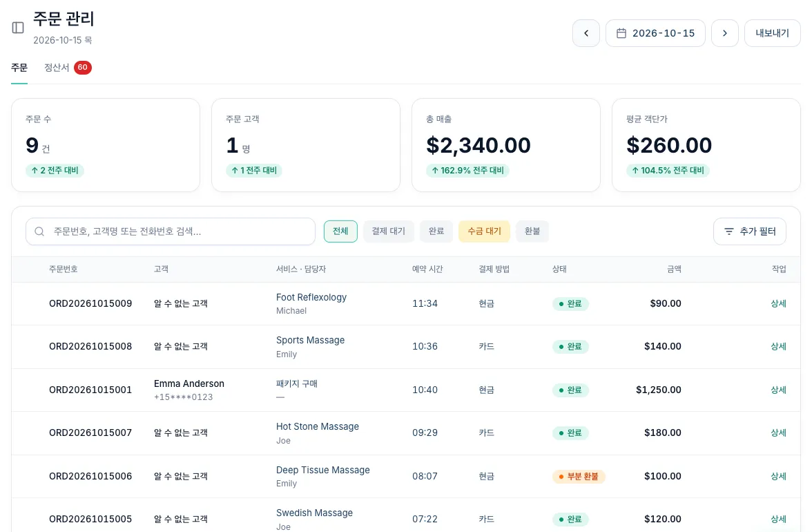This screenshot has height=532, width=812.
Task: Click the 10:36 reservation time
Action: coord(425,347)
